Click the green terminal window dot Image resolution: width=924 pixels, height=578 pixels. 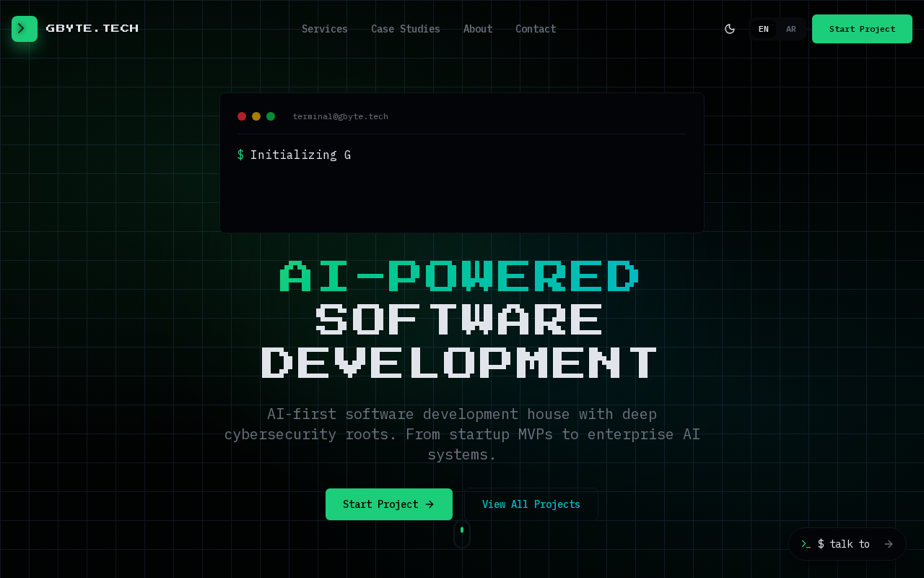pos(271,116)
